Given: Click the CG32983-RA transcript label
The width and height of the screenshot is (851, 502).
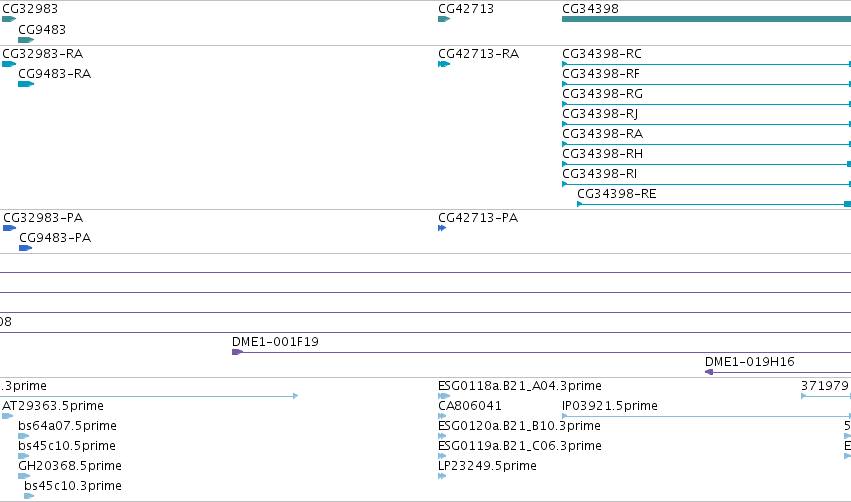Looking at the screenshot, I should [42, 54].
